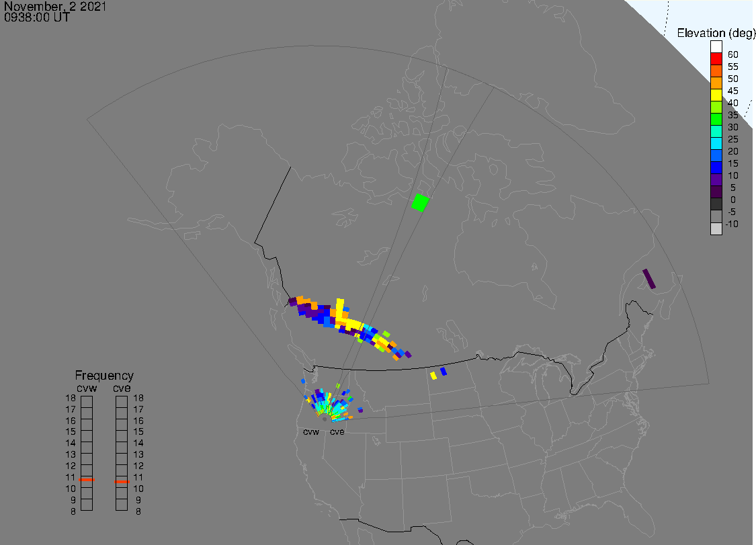756x545 pixels.
Task: Click the red elevation legend swatch
Action: [x=716, y=59]
